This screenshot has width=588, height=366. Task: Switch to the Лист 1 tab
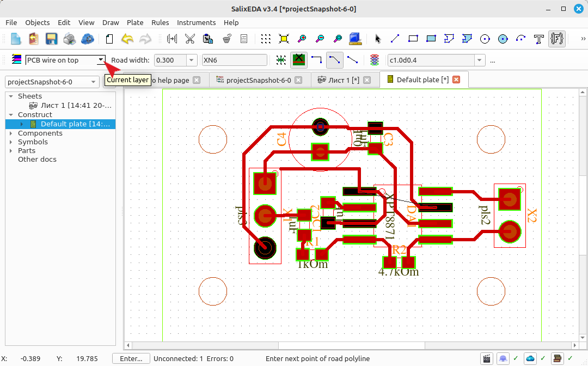click(344, 80)
